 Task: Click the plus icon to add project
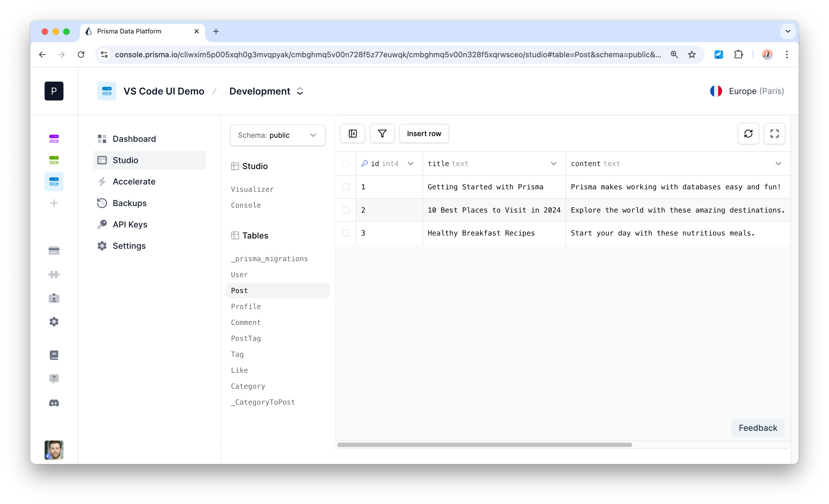coord(54,203)
